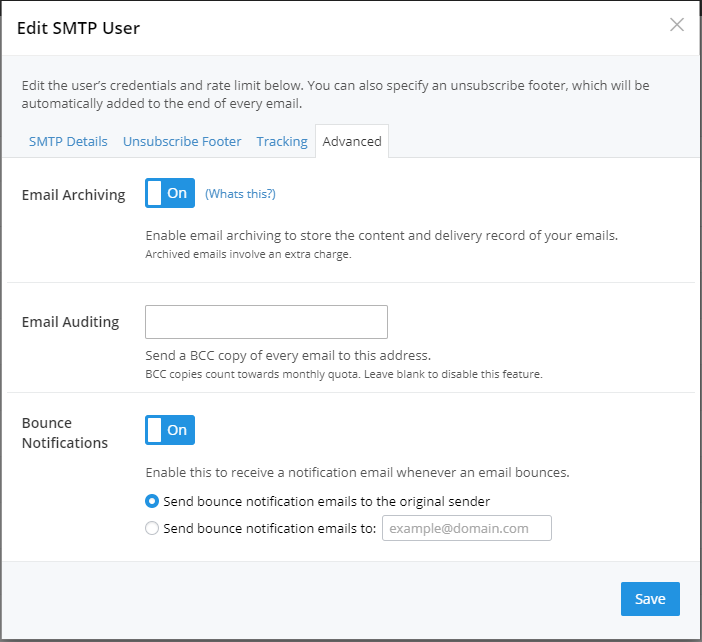Switch to the SMTP Details tab

click(x=68, y=141)
